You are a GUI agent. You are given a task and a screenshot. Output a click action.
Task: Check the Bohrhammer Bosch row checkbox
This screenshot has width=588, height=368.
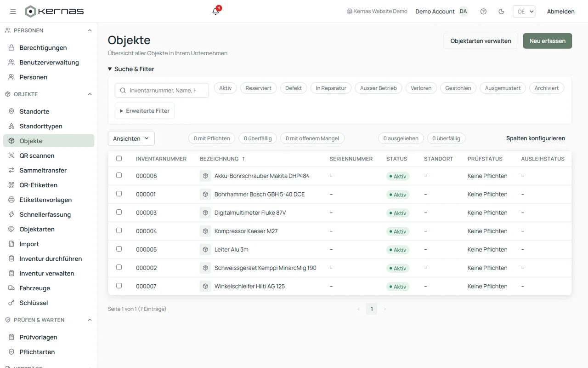point(119,194)
